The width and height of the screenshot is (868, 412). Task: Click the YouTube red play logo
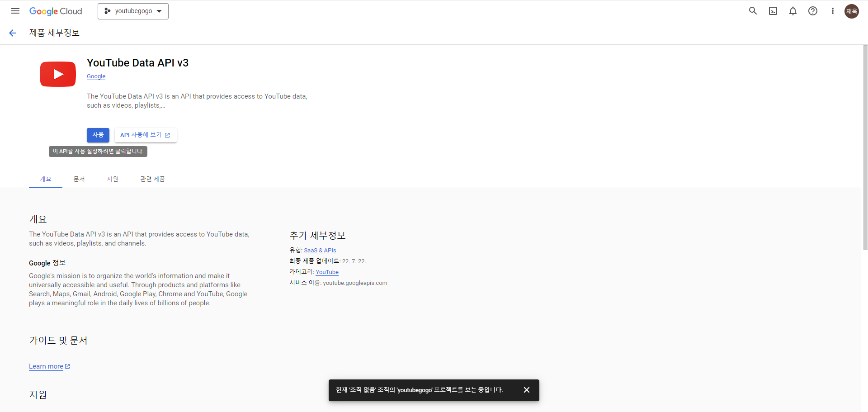pyautogui.click(x=58, y=74)
